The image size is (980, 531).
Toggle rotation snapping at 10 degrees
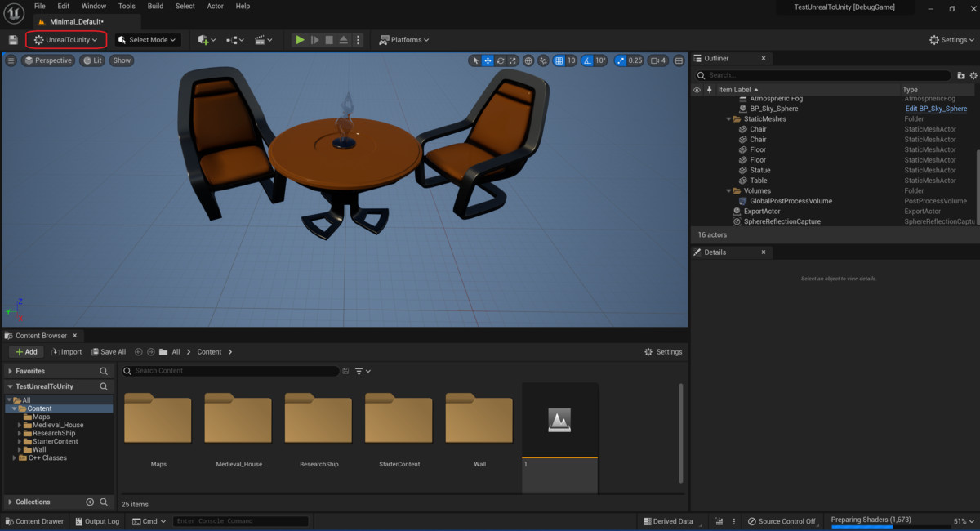pos(586,60)
